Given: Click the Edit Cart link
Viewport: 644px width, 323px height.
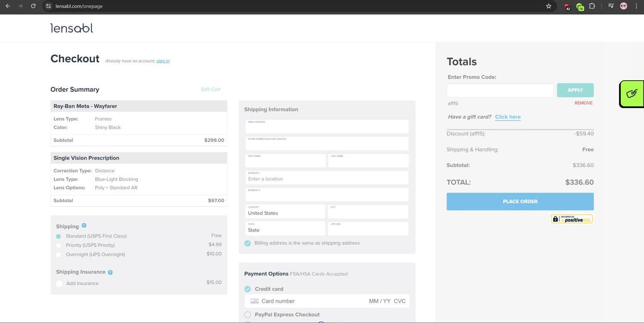Looking at the screenshot, I should (210, 89).
